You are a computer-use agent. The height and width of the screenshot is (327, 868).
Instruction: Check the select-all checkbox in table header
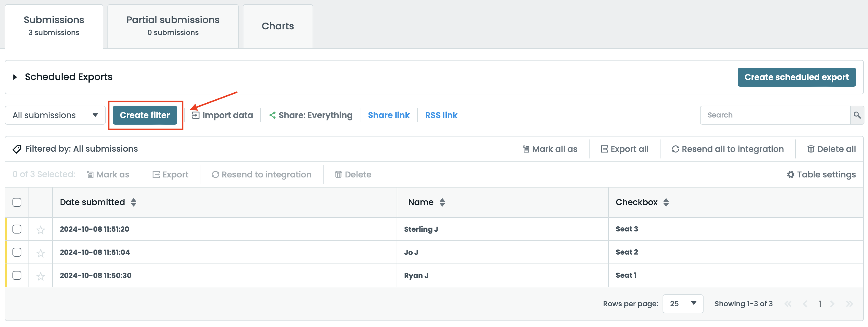(17, 202)
